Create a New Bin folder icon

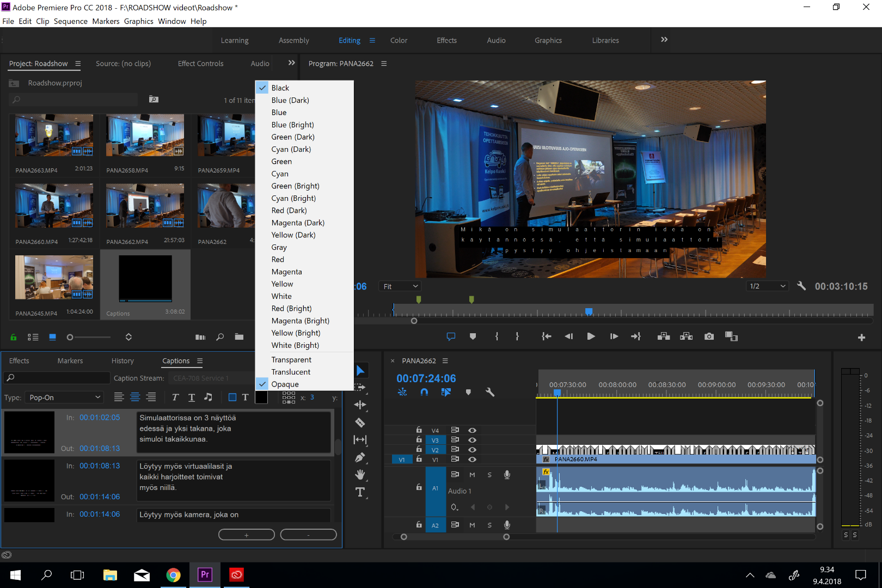tap(239, 337)
